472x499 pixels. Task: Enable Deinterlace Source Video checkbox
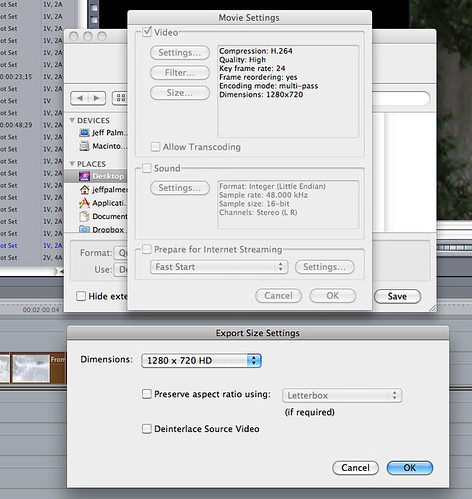click(x=147, y=429)
